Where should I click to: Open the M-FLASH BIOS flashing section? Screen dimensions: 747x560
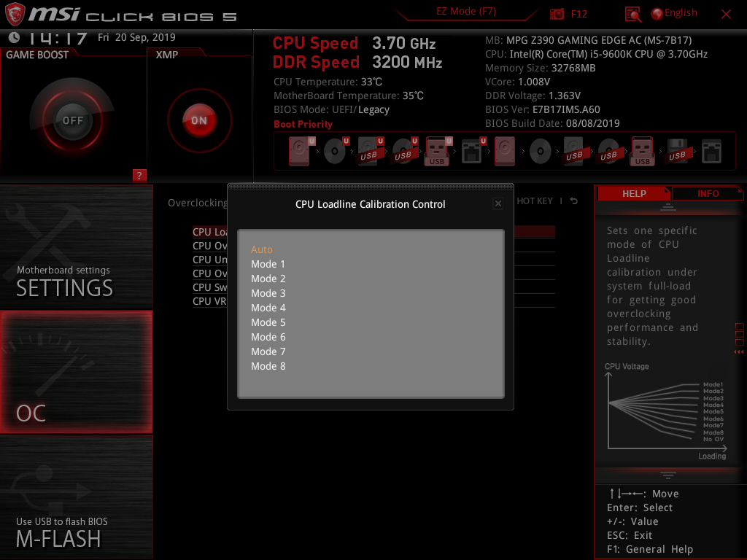76,497
